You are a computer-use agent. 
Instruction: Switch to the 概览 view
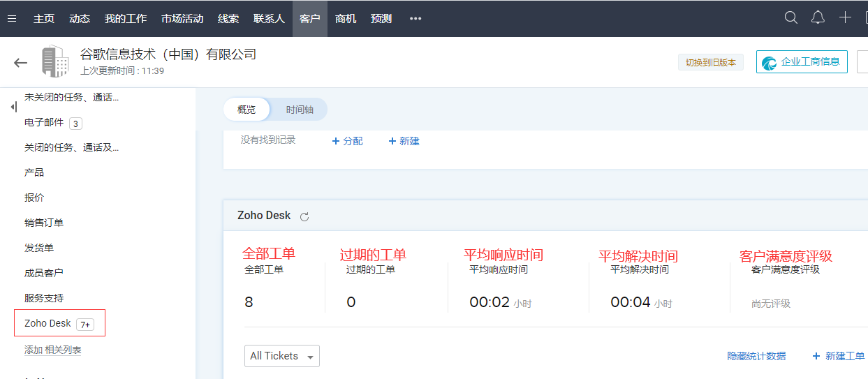(x=247, y=110)
